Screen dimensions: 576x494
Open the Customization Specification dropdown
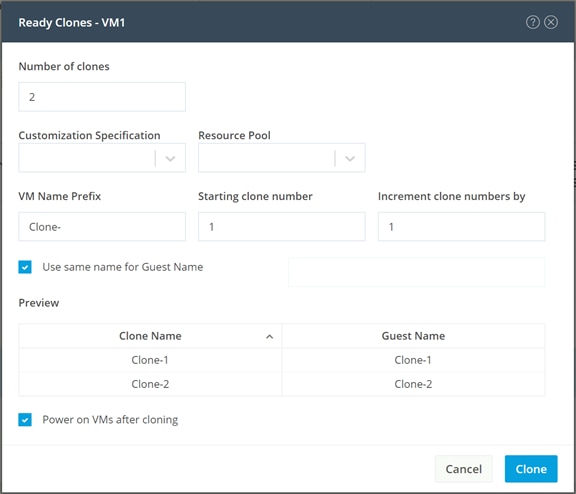102,158
